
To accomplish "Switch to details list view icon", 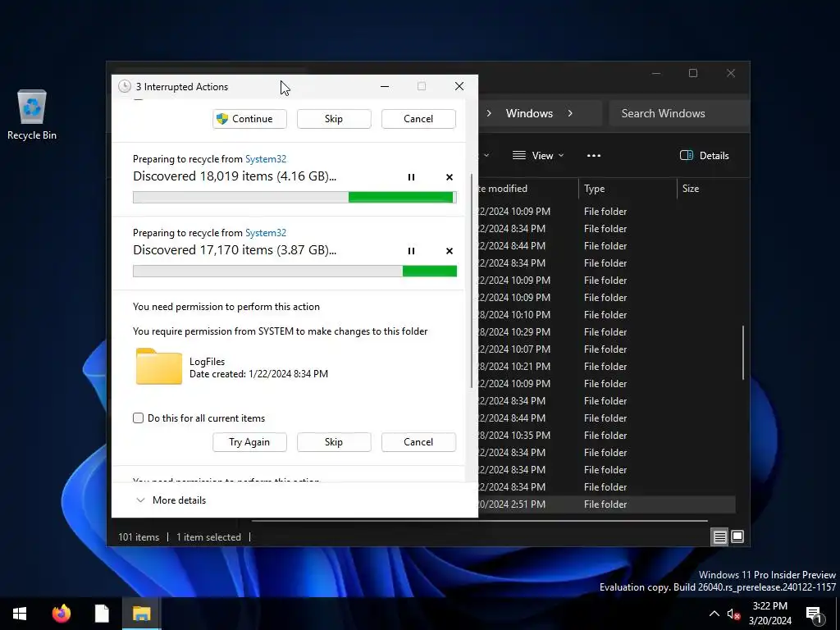I will point(719,536).
